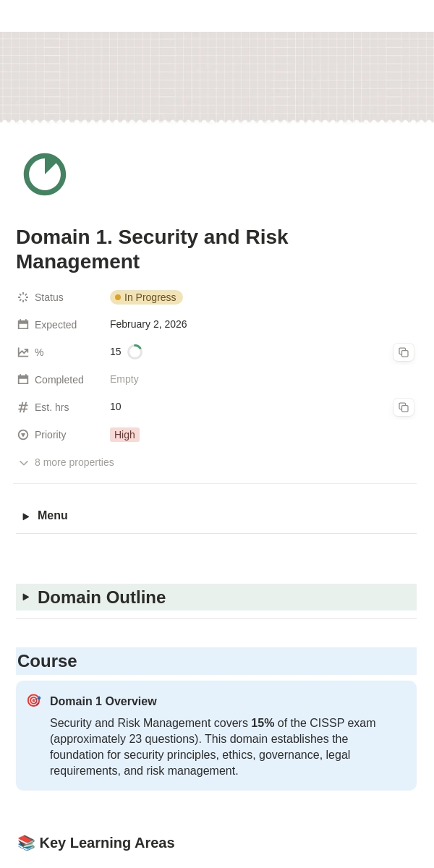The image size is (434, 868).
Task: Change the High priority tag
Action: point(124,435)
